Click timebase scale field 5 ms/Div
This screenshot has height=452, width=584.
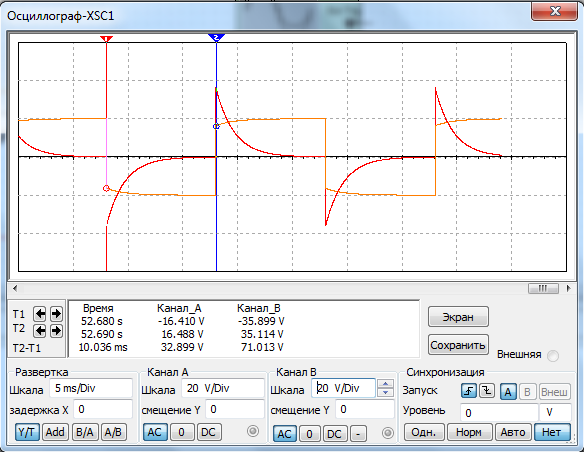[91, 388]
